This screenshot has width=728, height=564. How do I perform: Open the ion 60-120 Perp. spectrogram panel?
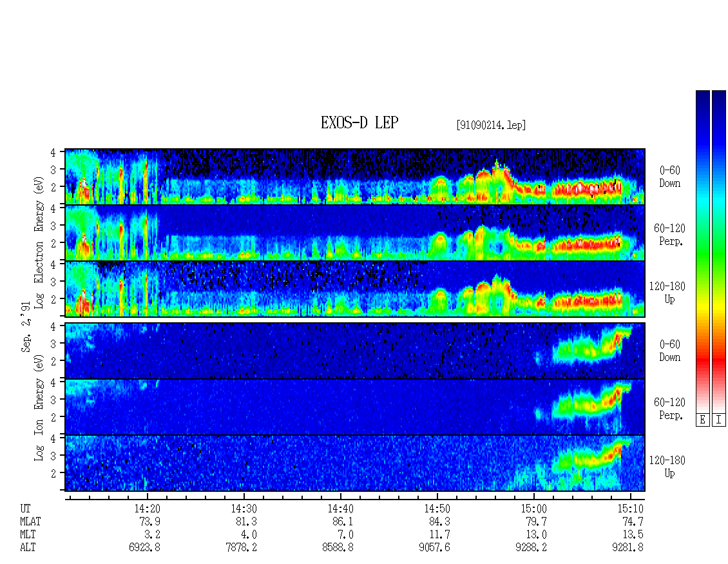pyautogui.click(x=355, y=407)
